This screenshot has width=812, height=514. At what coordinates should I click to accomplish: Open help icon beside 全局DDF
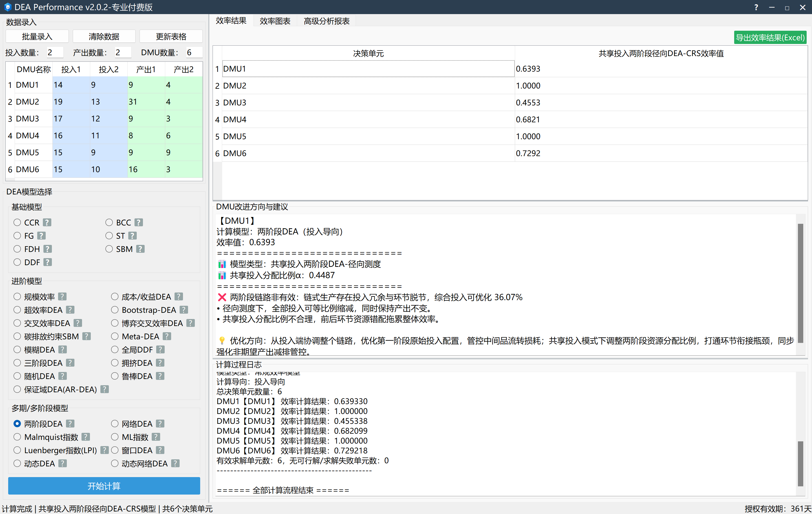pyautogui.click(x=160, y=349)
